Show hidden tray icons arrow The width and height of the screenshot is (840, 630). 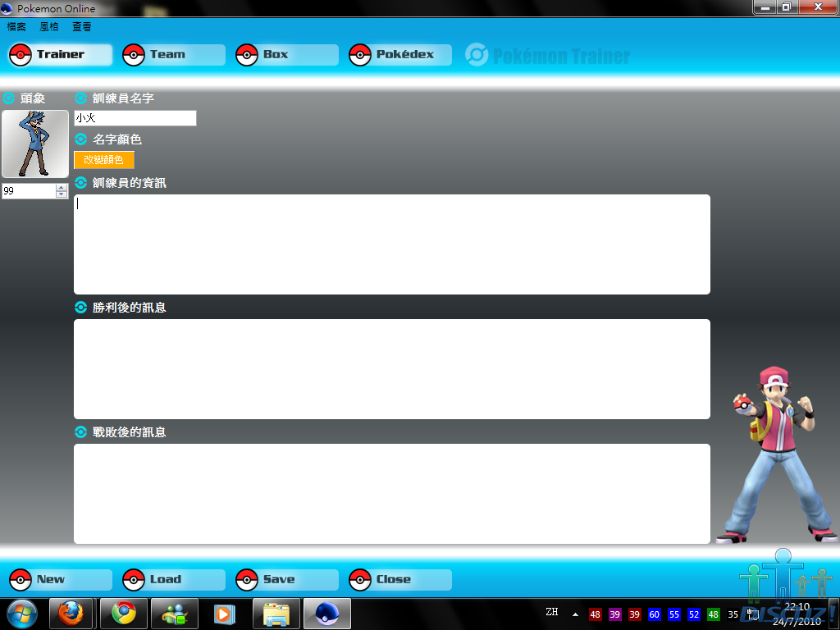575,614
